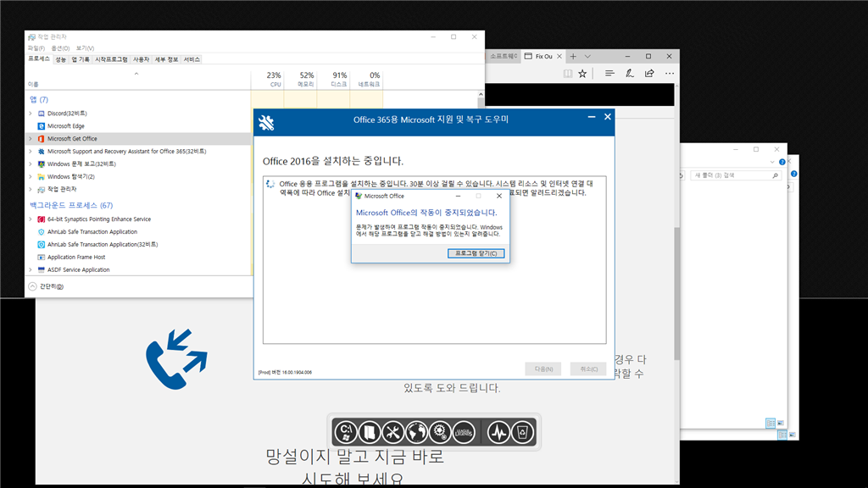This screenshot has width=868, height=488.
Task: Click the gear settings icon in the dock
Action: click(440, 432)
